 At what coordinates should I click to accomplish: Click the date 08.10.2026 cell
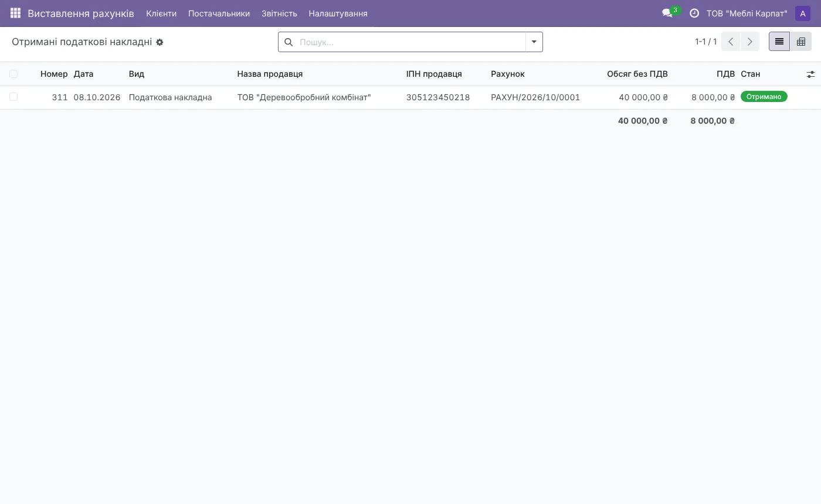pos(97,97)
